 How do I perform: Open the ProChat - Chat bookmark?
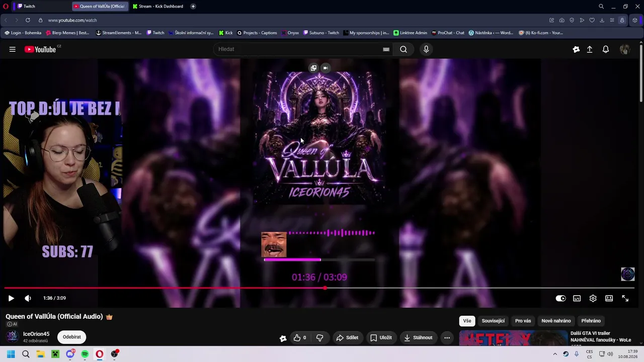pos(448,33)
